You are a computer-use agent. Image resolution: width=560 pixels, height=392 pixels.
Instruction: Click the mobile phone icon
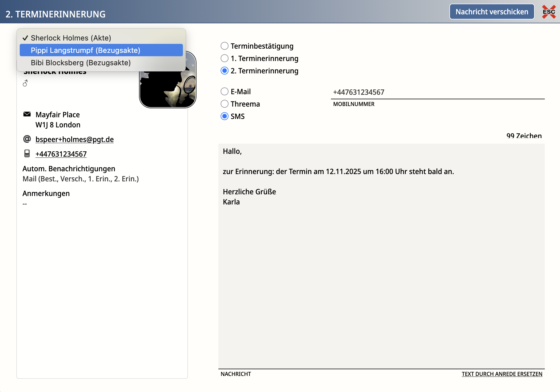point(27,154)
